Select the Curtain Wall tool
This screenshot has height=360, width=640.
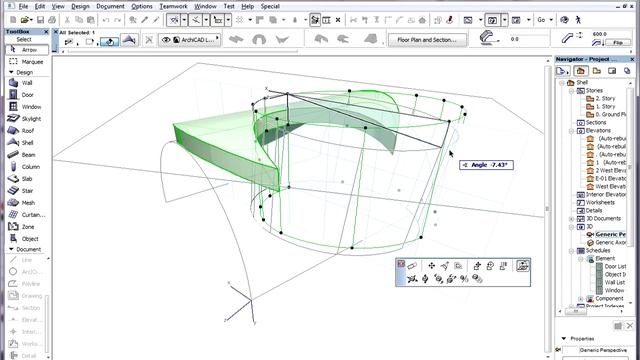27,215
